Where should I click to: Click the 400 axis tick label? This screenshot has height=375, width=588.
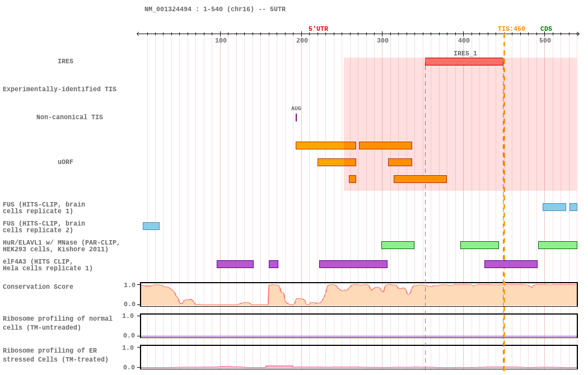pyautogui.click(x=464, y=40)
